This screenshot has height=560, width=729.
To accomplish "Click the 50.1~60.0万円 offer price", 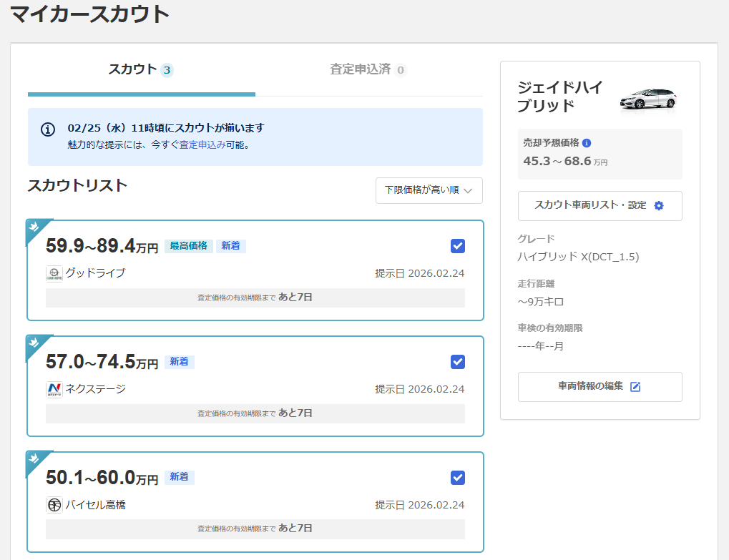I will 102,478.
